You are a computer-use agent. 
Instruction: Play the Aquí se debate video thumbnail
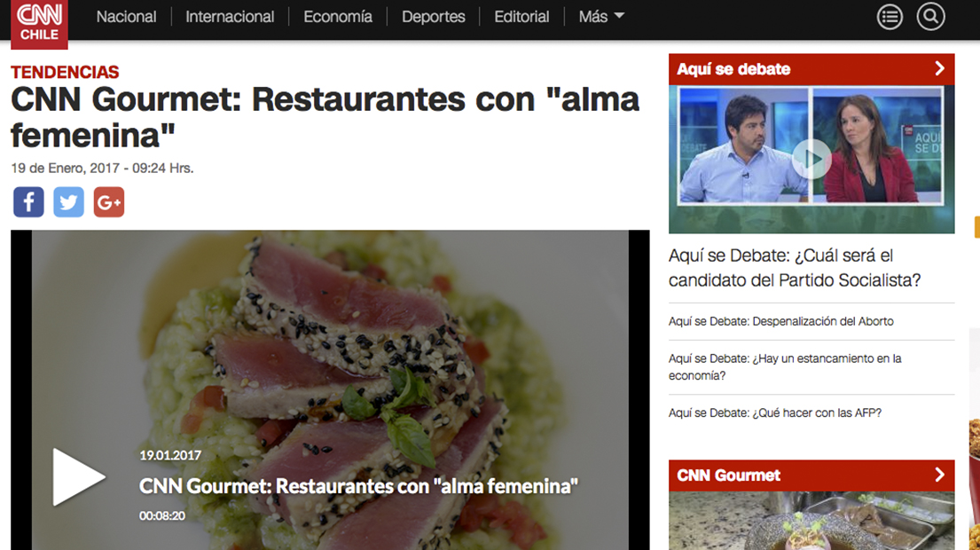811,160
